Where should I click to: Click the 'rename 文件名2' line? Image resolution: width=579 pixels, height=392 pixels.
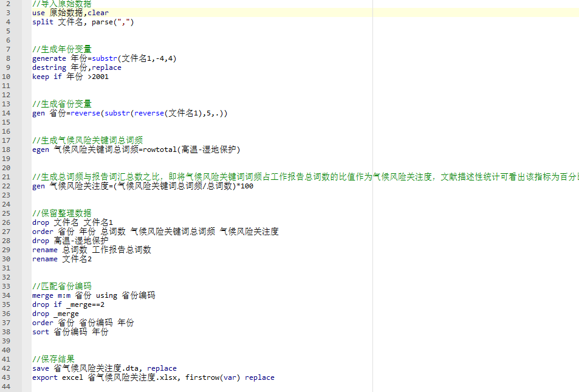(62, 259)
